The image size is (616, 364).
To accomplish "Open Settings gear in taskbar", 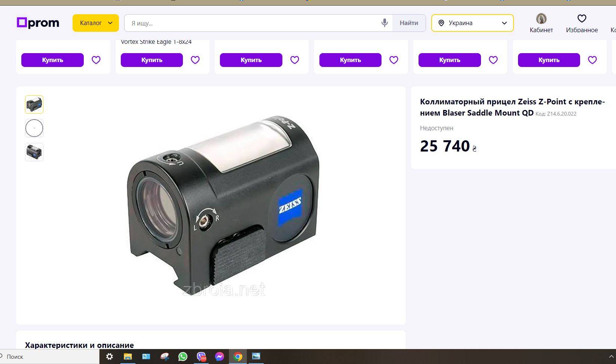I will coord(109,357).
